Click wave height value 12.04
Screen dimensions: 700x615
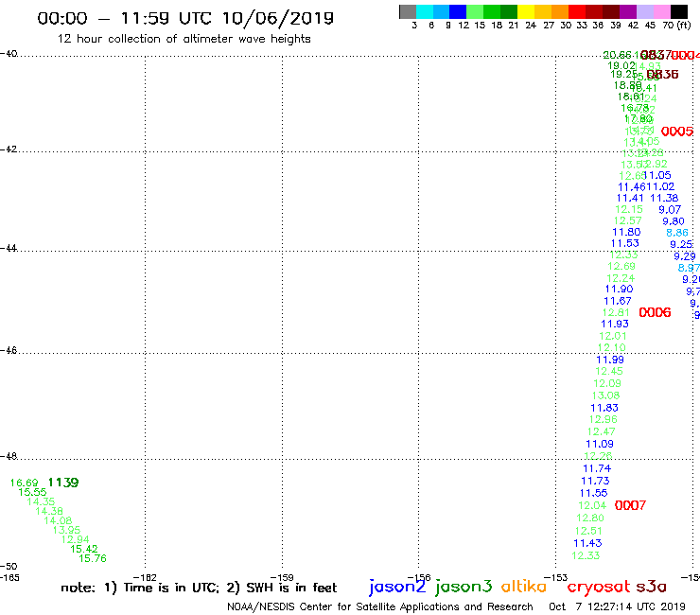tap(592, 505)
